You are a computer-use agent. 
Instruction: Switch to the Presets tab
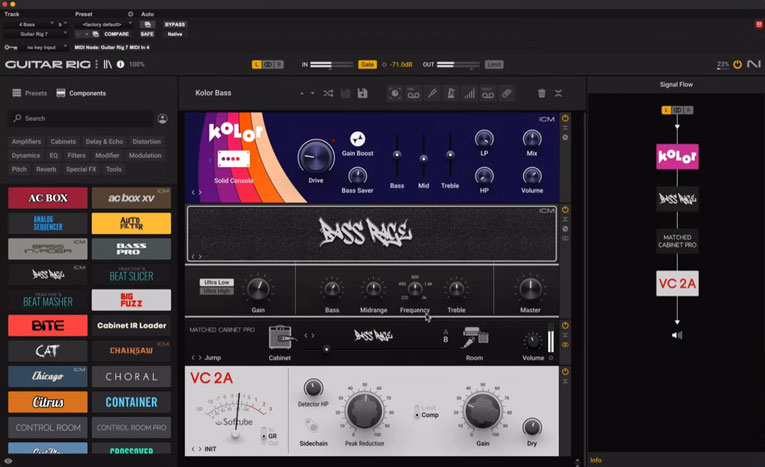click(30, 93)
